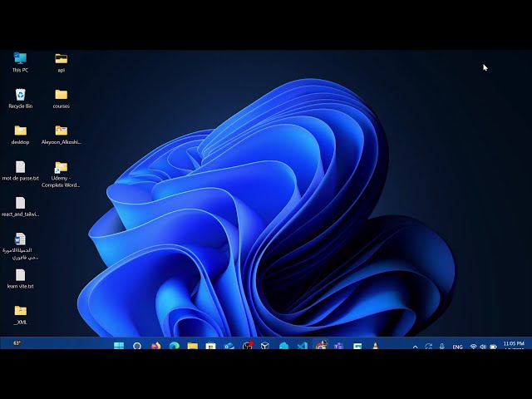Open the Windows Start menu
This screenshot has height=399, width=532.
(x=119, y=346)
